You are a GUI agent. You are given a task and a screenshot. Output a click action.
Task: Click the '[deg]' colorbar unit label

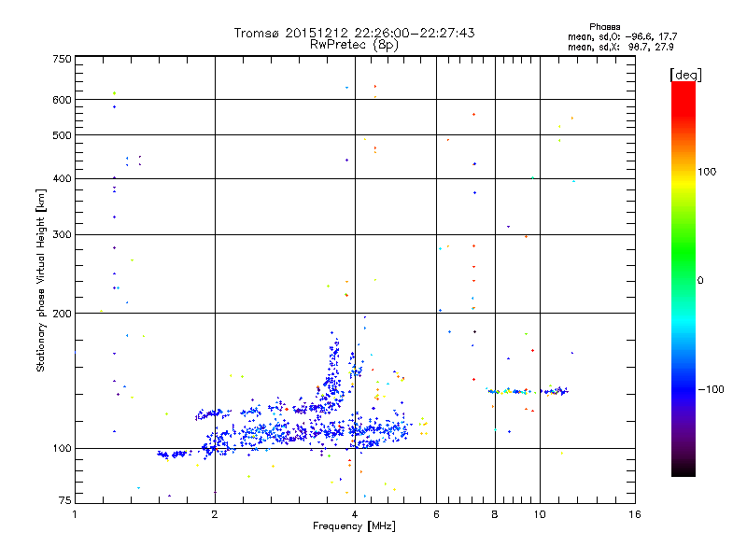[685, 75]
